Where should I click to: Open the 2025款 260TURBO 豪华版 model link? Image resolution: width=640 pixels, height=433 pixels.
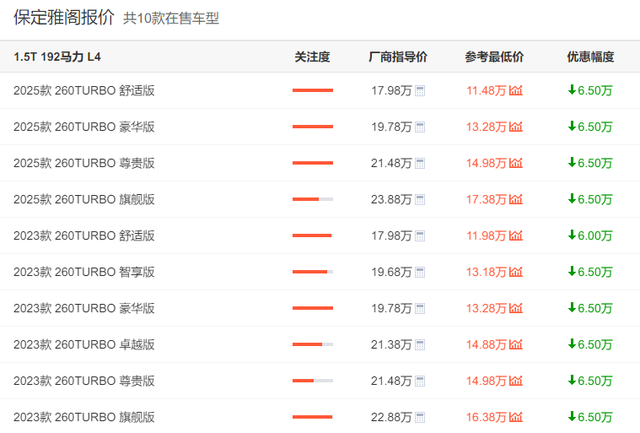(84, 127)
